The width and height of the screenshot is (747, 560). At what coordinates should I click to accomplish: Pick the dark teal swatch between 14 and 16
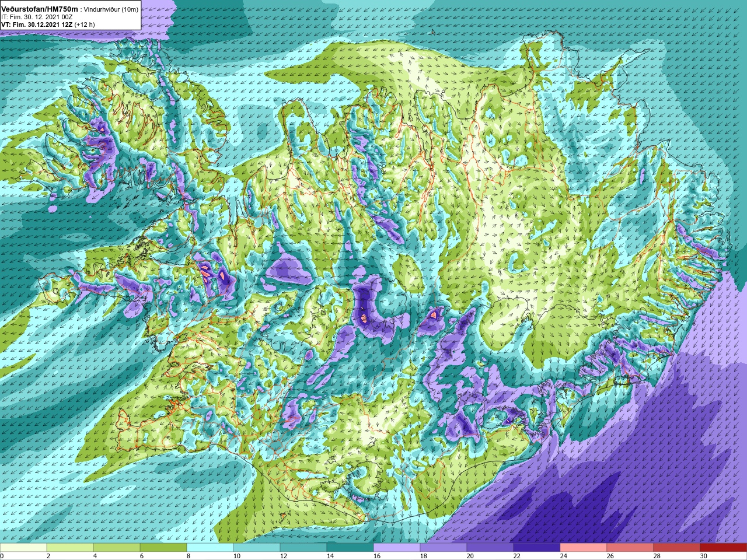coord(350,548)
